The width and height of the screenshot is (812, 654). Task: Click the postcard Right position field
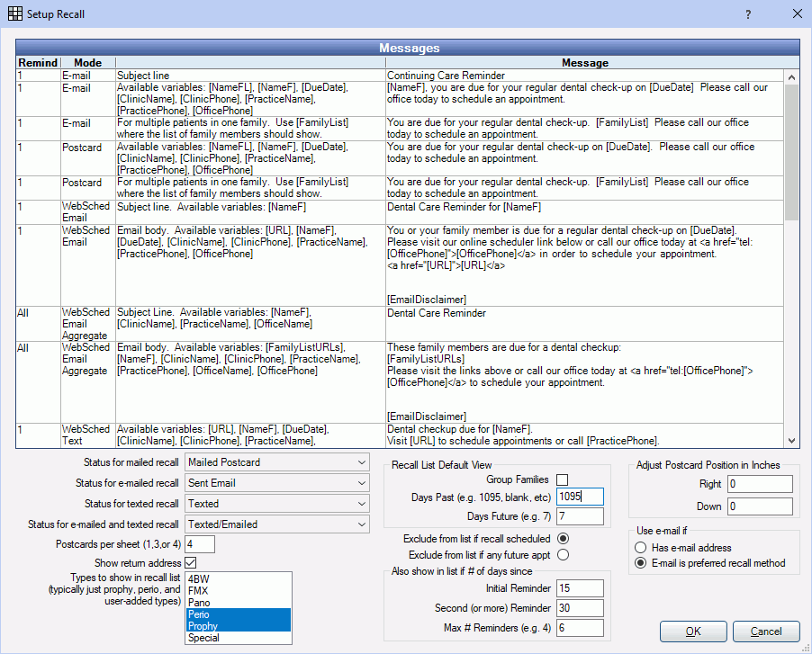tap(760, 484)
